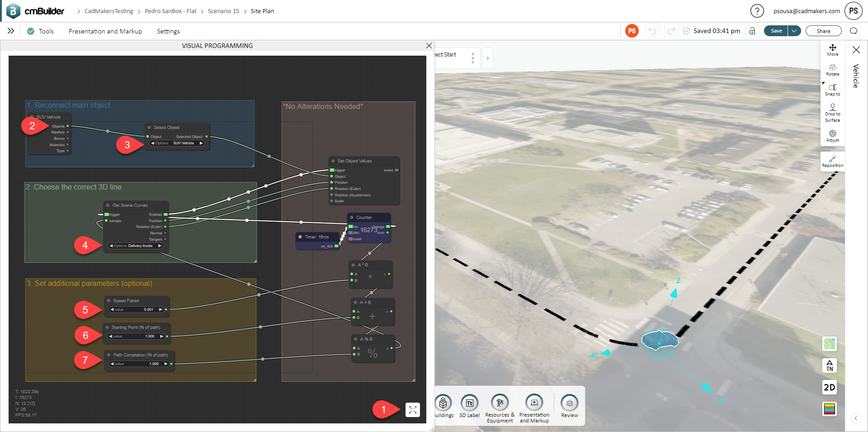Screen dimensions: 868x432
Task: Select the Move tool
Action: tap(832, 50)
